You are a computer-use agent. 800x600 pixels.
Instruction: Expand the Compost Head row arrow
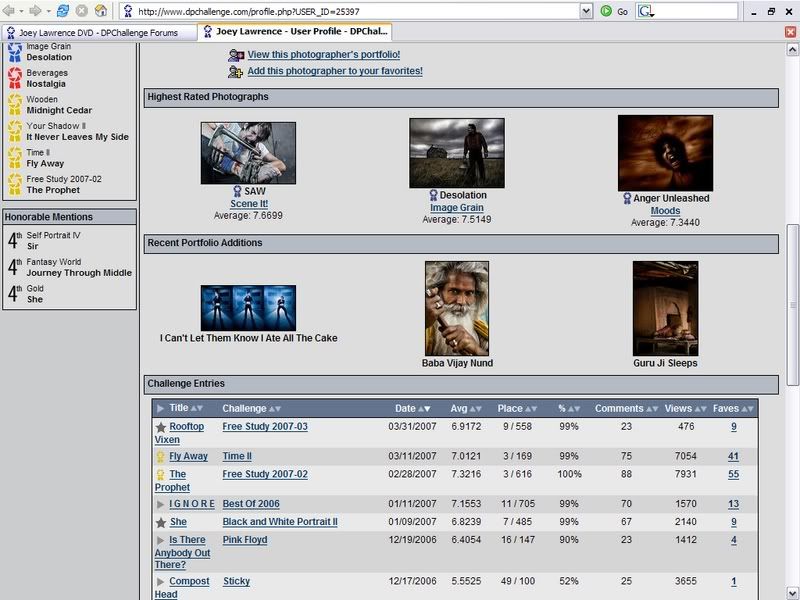(160, 582)
